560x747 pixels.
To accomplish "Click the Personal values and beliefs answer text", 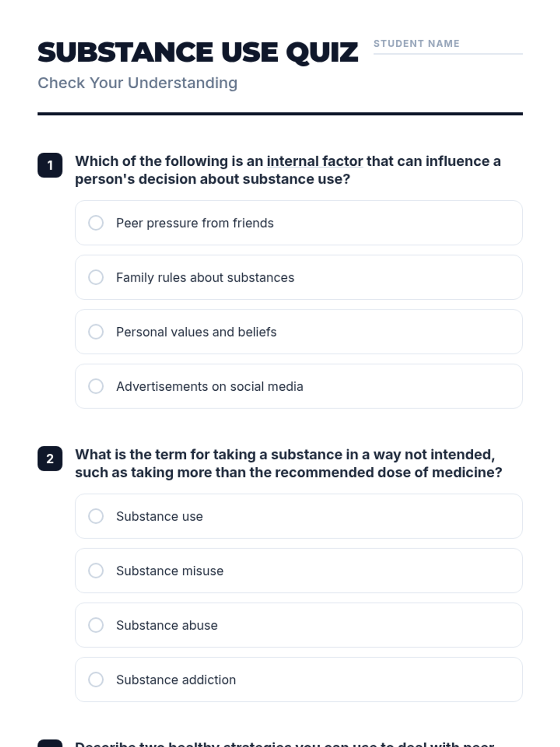I will tap(196, 332).
